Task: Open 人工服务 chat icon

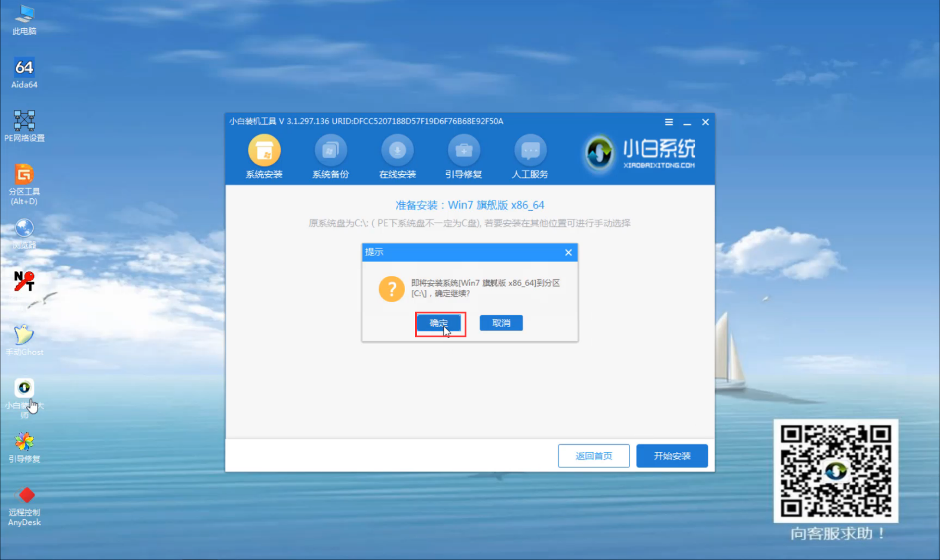Action: (530, 150)
